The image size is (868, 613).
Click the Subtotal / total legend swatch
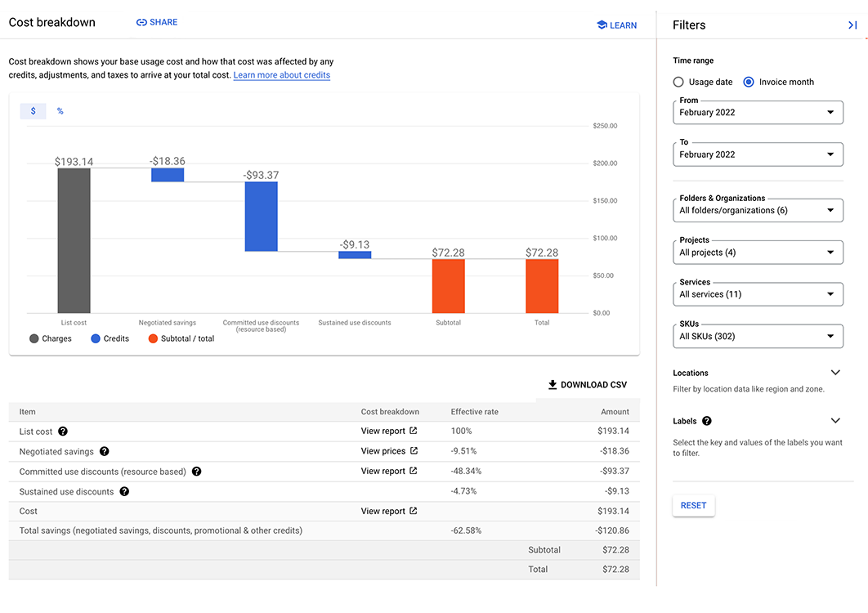[154, 338]
